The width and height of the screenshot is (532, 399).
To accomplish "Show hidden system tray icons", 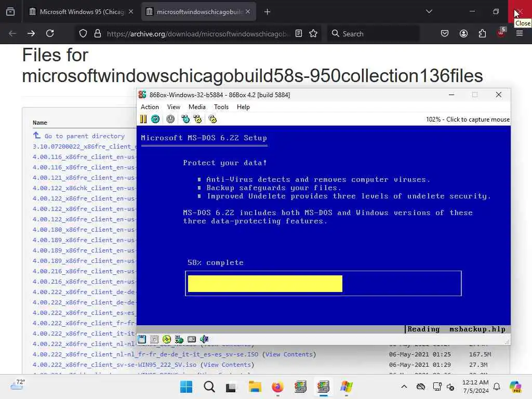I will [404, 387].
